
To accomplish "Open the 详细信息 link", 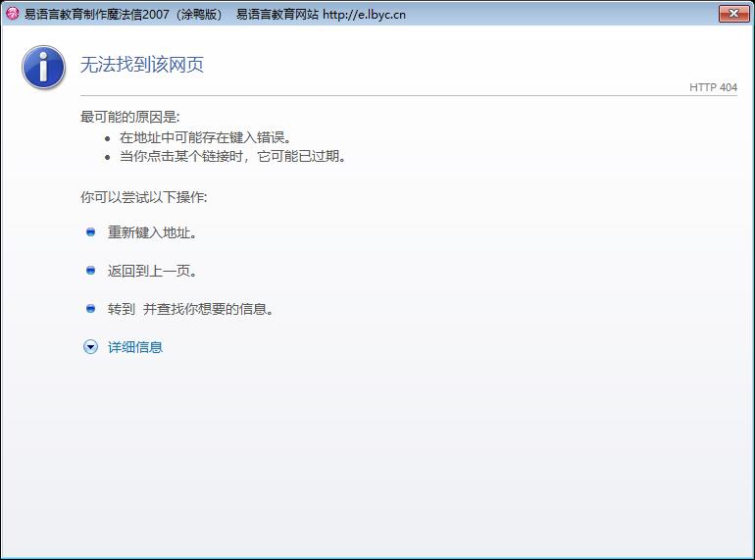I will pos(135,347).
